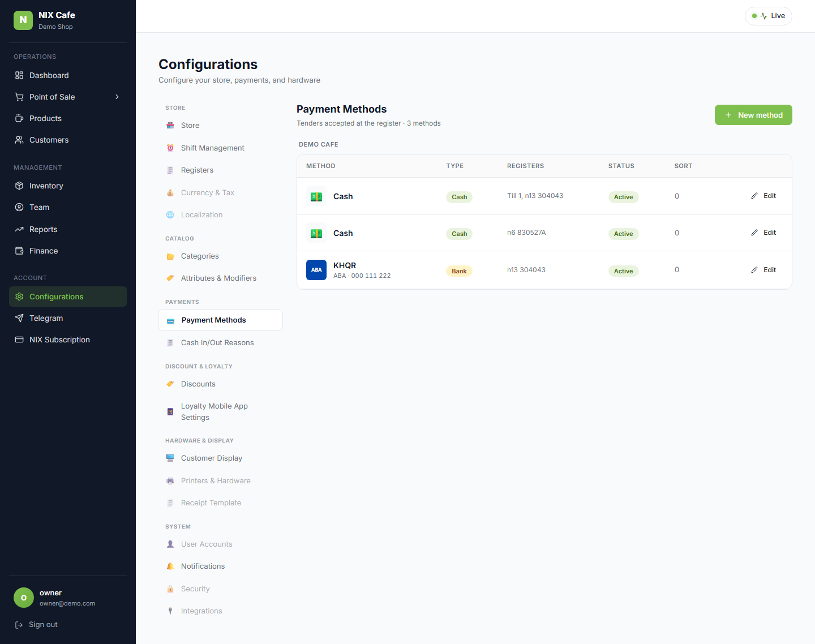Open Cash In/Out Reasons settings

click(221, 343)
